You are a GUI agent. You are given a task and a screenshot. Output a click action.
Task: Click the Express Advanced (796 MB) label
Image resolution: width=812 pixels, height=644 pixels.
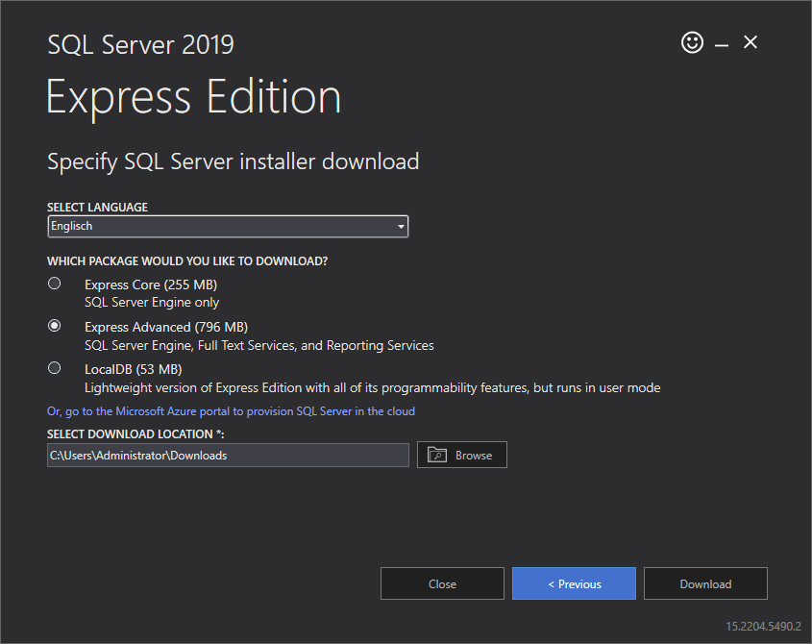click(x=166, y=328)
